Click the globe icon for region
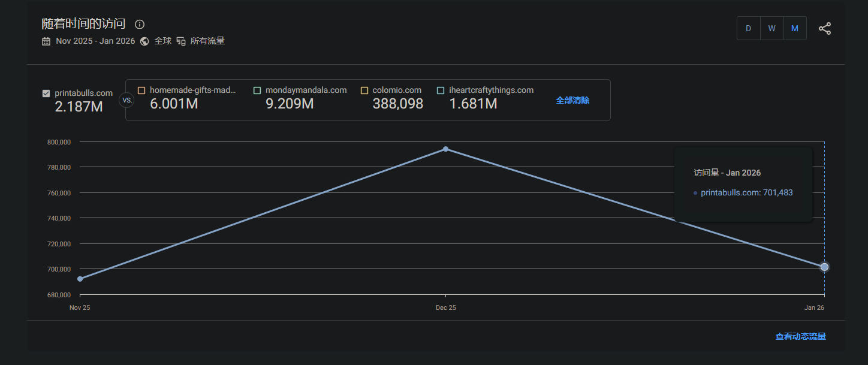 point(144,41)
